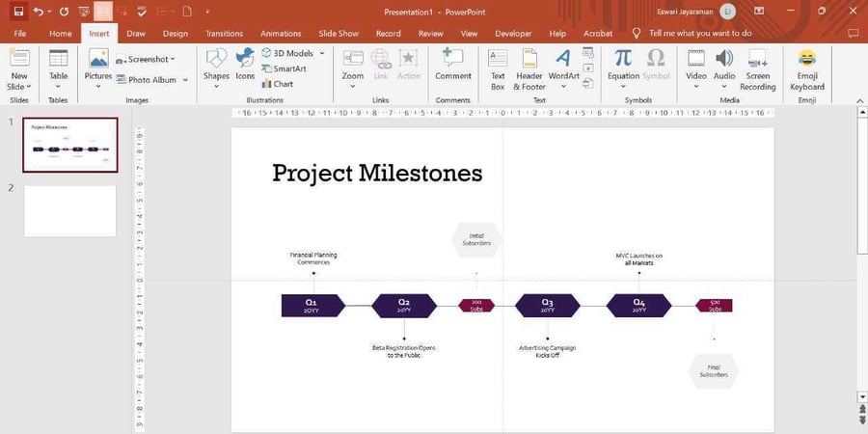Expand the WordArt styles dropdown
Screen dimensions: 868x434
pyautogui.click(x=563, y=87)
